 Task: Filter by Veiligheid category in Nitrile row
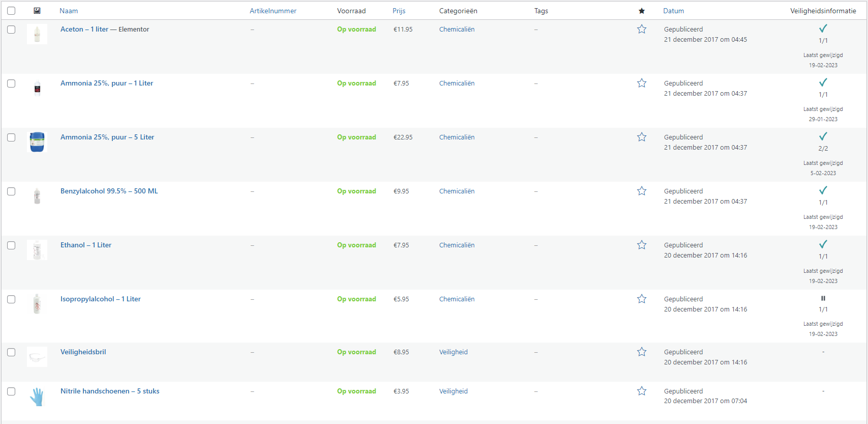point(454,391)
